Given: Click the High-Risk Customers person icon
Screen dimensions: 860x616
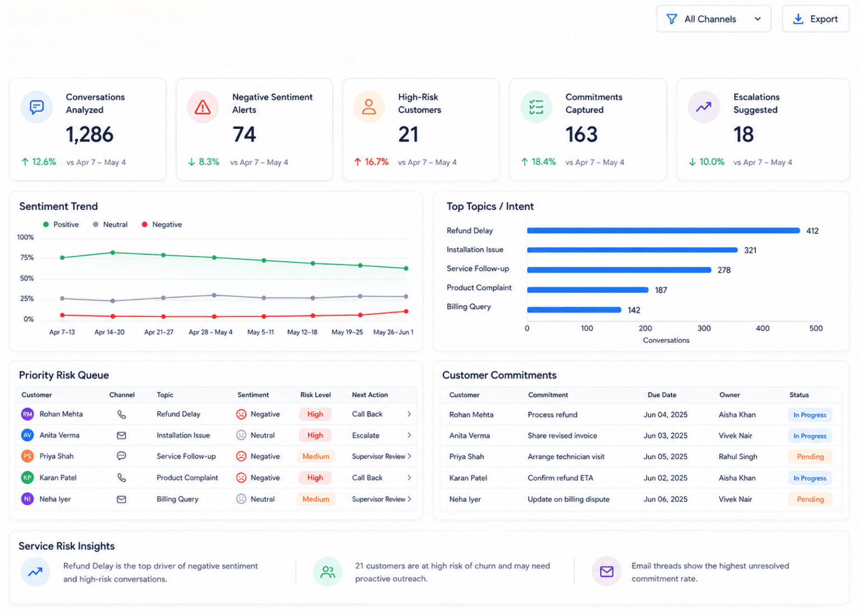Looking at the screenshot, I should [368, 106].
